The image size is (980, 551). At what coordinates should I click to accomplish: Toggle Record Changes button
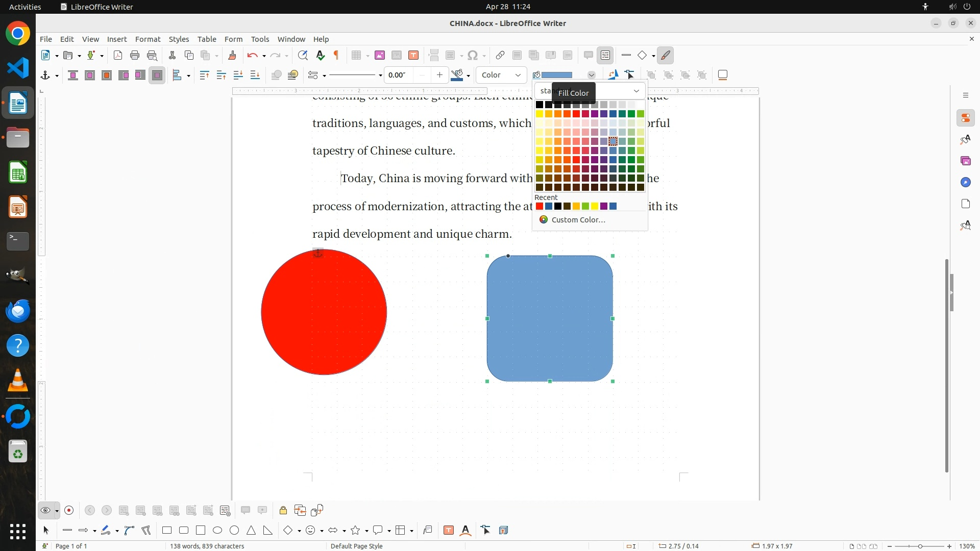(69, 511)
